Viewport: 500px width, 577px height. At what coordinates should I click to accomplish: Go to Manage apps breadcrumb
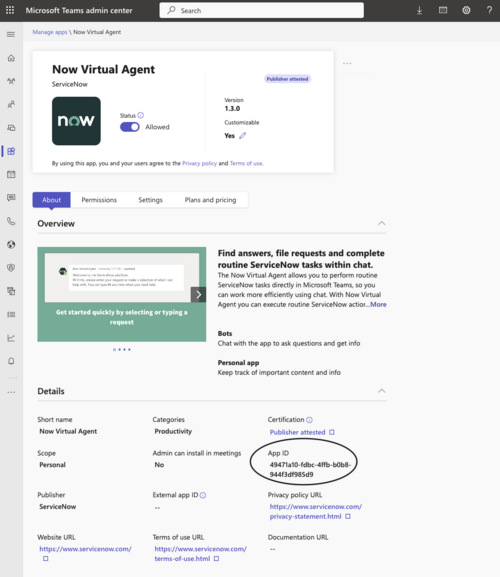[x=50, y=32]
